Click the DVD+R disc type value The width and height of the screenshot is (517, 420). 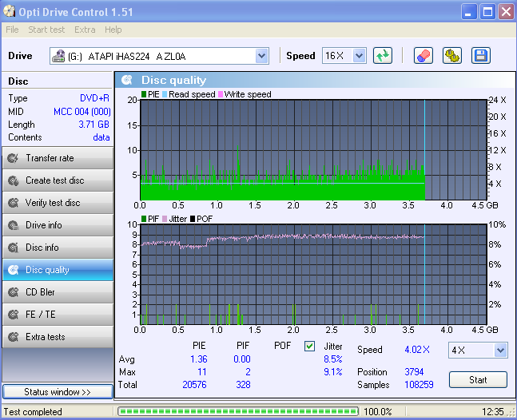click(94, 98)
